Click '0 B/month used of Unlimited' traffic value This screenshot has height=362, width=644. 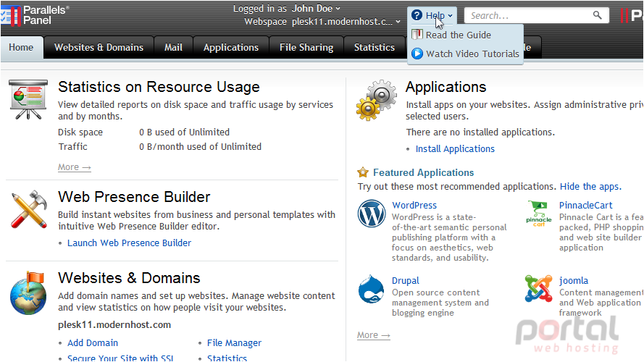coord(200,146)
